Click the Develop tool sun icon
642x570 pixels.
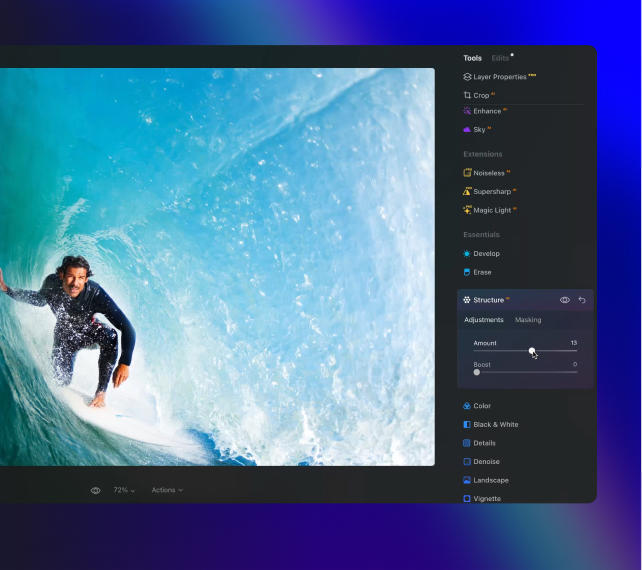click(467, 253)
